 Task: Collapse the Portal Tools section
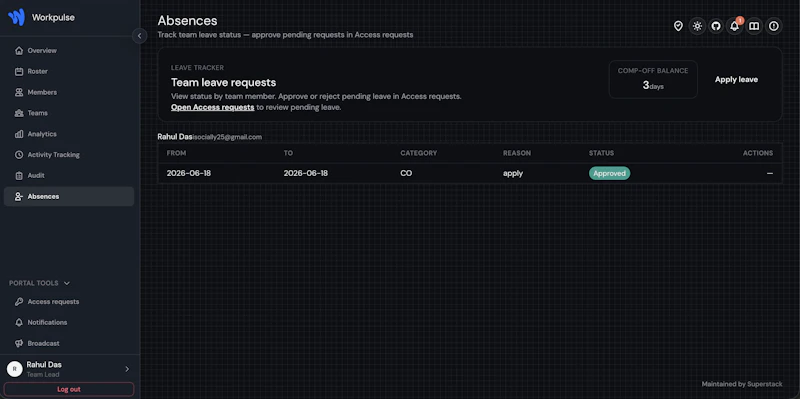pyautogui.click(x=39, y=283)
